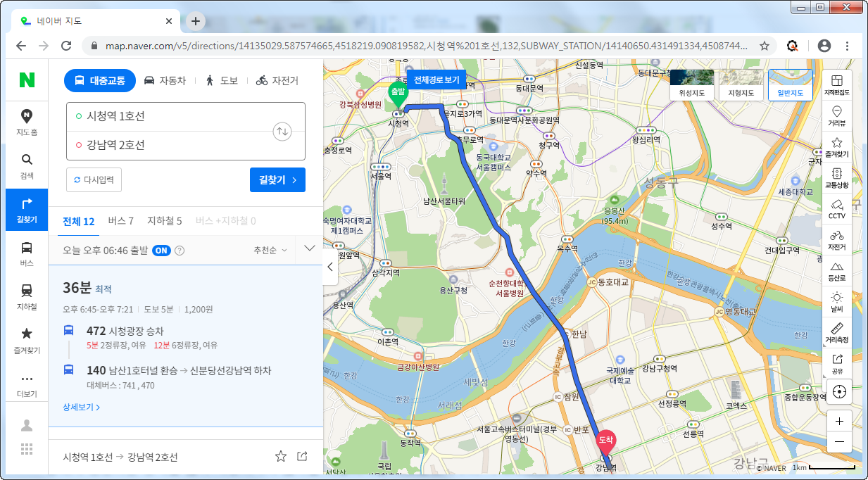868x480 pixels.
Task: Open 지적편집도 map tool
Action: [837, 84]
